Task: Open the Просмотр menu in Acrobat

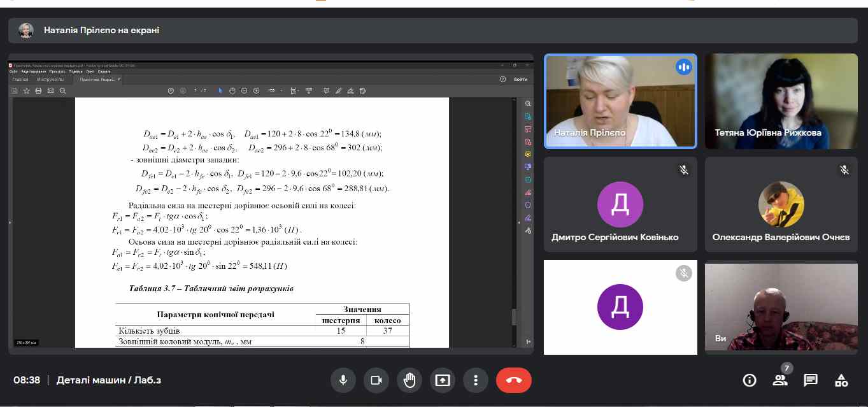Action: pos(57,71)
